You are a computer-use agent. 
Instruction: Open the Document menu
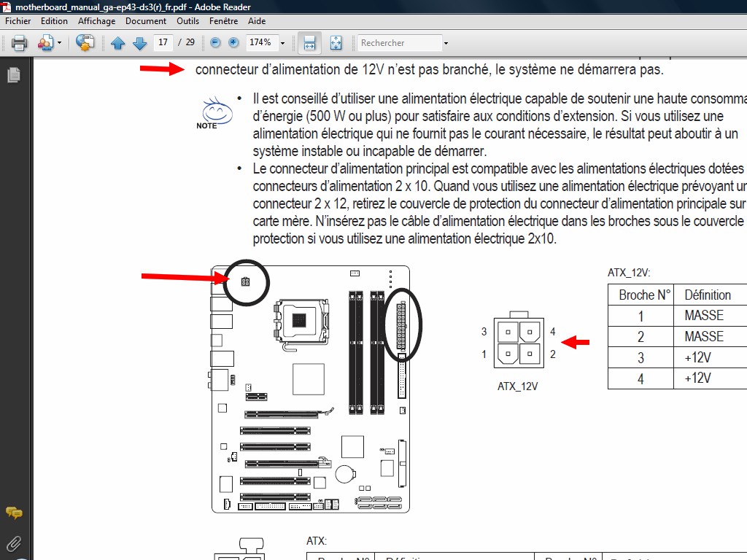tap(146, 21)
